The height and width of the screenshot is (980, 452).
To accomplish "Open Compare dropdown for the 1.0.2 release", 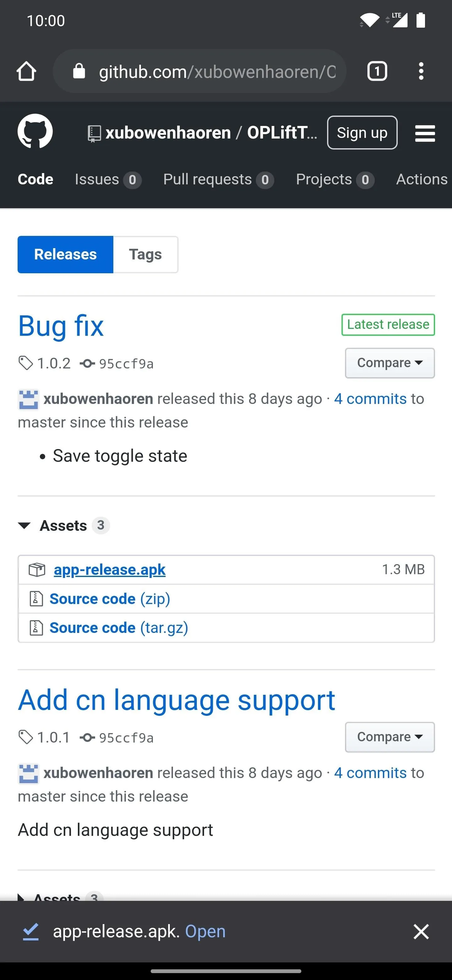I will point(390,363).
